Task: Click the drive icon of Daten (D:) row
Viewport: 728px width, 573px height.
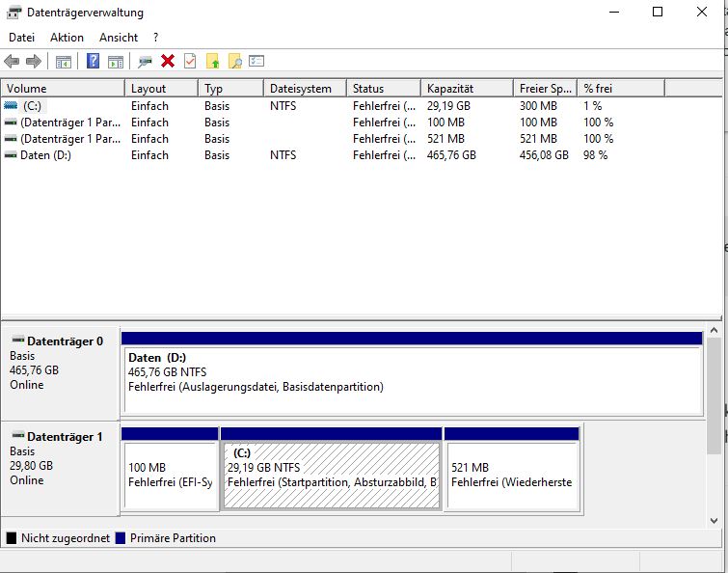Action: [x=11, y=155]
